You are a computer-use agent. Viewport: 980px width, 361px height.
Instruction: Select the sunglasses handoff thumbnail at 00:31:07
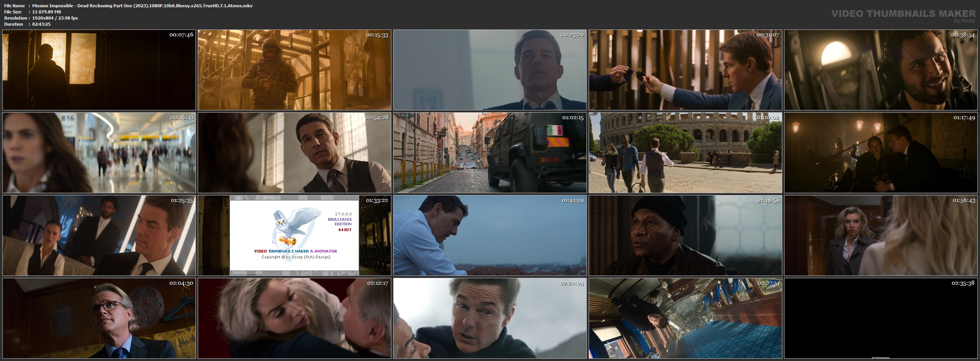pos(685,70)
